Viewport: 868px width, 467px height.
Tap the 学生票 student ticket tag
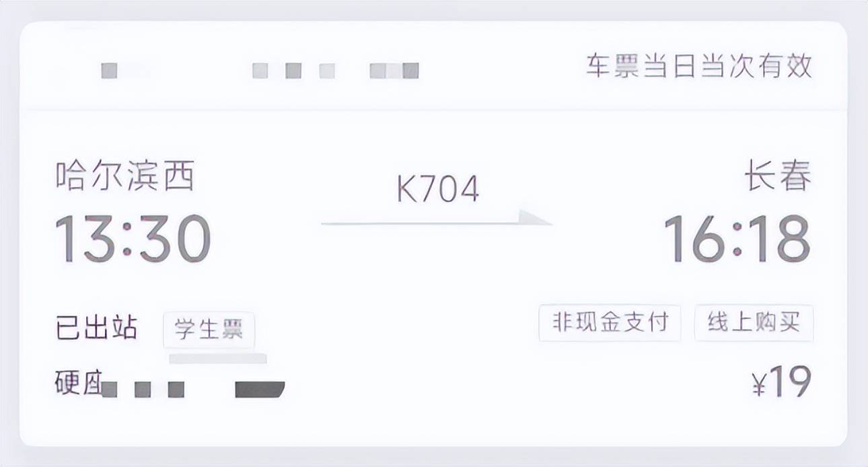click(209, 330)
